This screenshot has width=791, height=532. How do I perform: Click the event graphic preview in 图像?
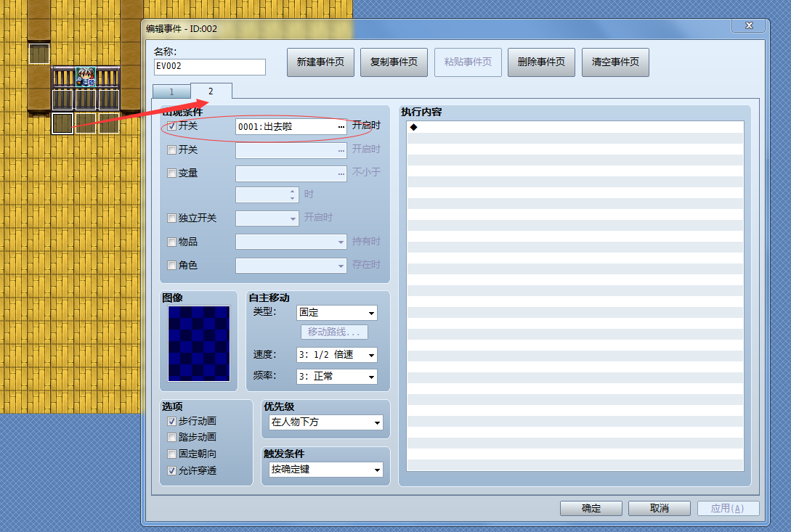coord(199,343)
